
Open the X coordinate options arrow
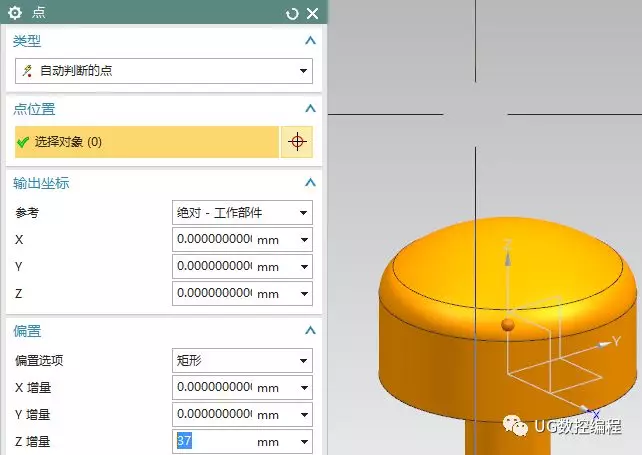click(x=304, y=240)
